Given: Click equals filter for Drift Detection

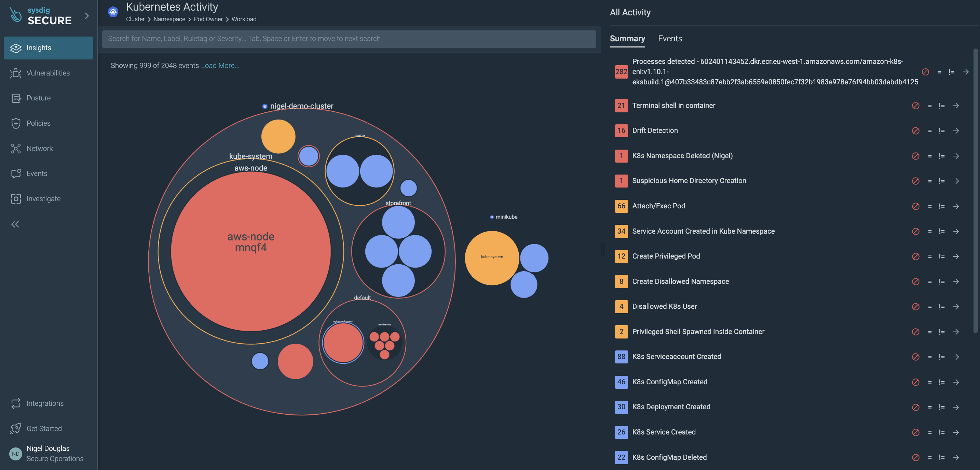Looking at the screenshot, I should pos(930,131).
